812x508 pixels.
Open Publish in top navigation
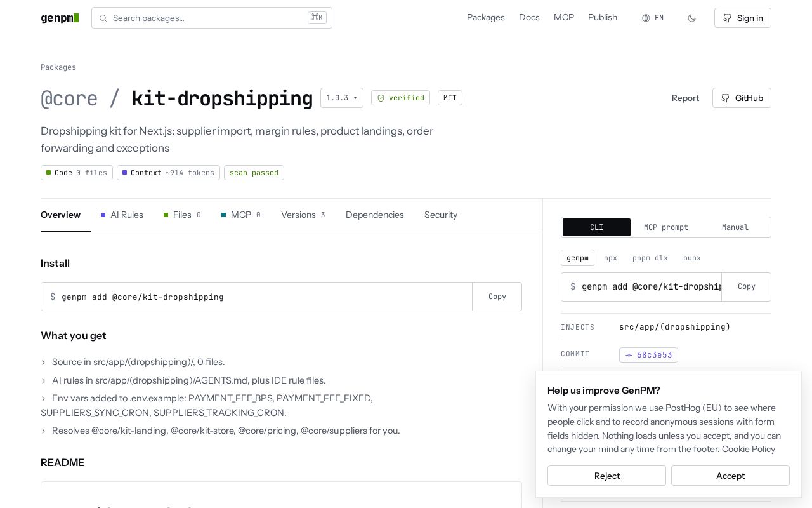pos(603,18)
